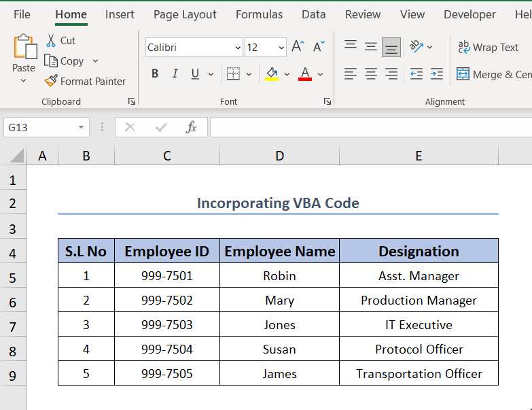
Task: Cancel formula entry with X icon
Action: pyautogui.click(x=130, y=127)
